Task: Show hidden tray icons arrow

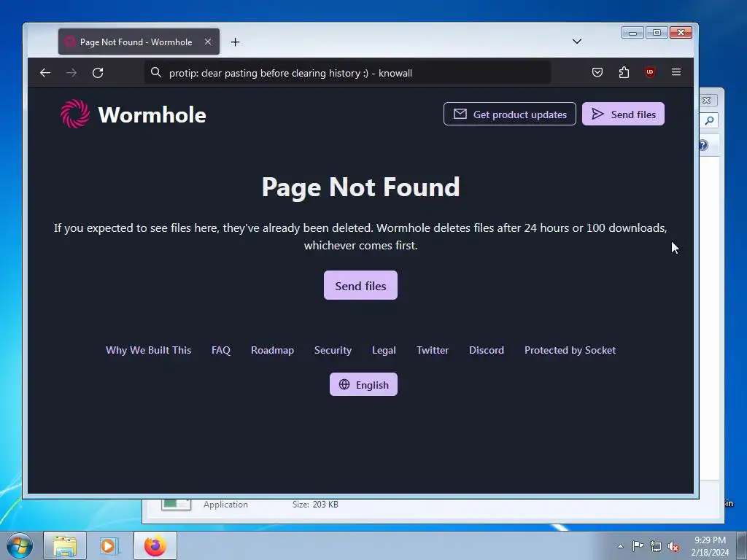Action: coord(620,546)
